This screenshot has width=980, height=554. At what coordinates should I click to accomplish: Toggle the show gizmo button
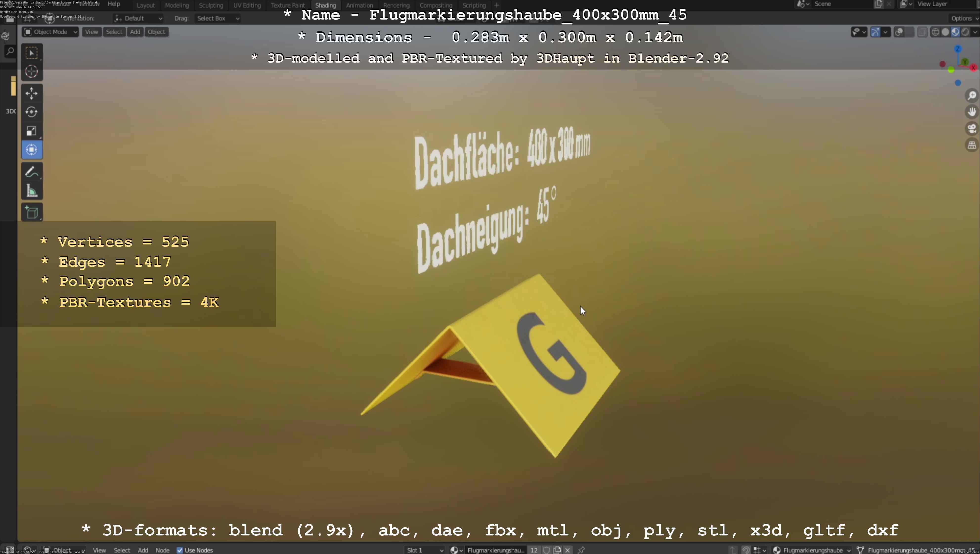coord(875,32)
